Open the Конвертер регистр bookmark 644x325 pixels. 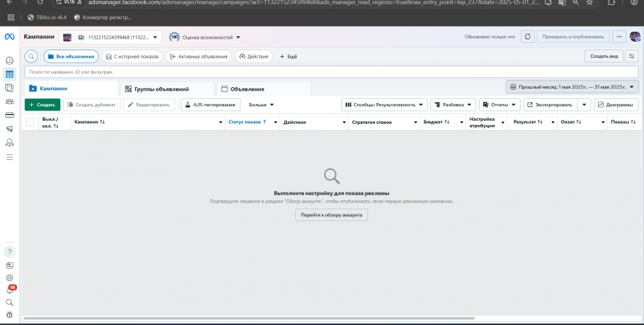pyautogui.click(x=102, y=18)
